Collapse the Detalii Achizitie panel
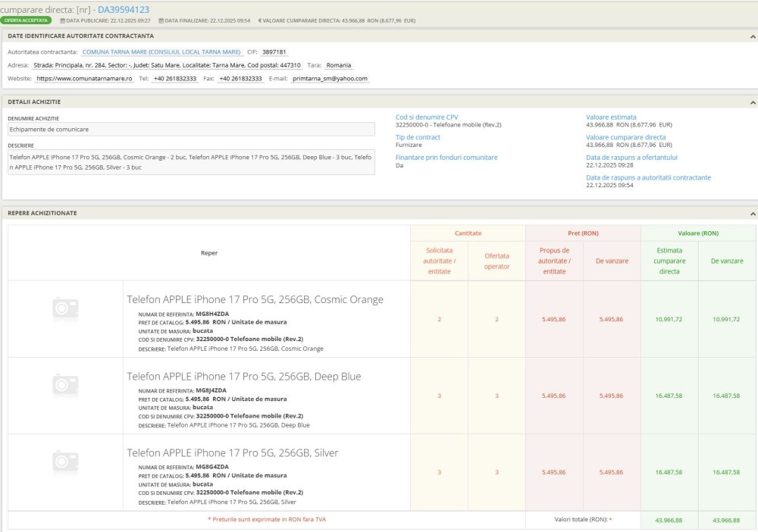758x532 pixels. [752, 102]
